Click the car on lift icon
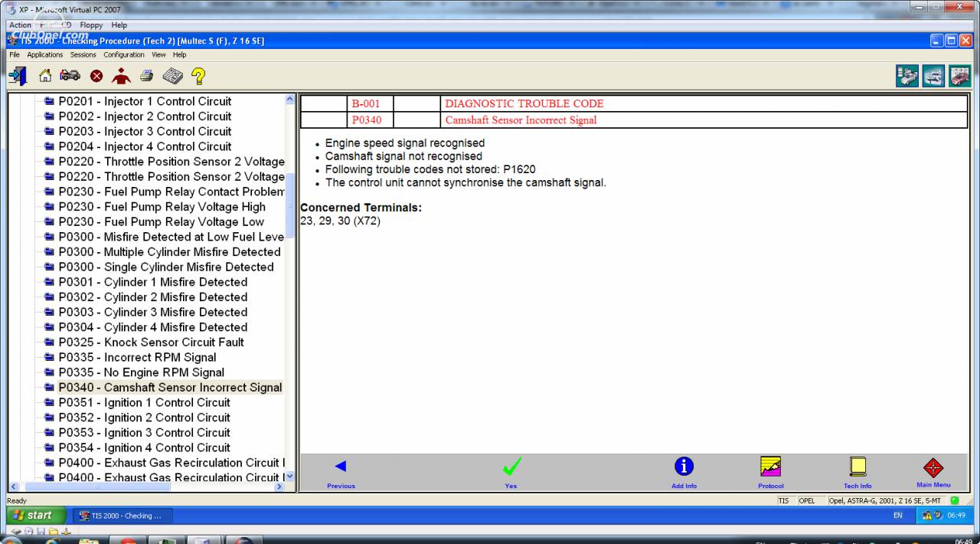This screenshot has width=980, height=544. coord(933,76)
